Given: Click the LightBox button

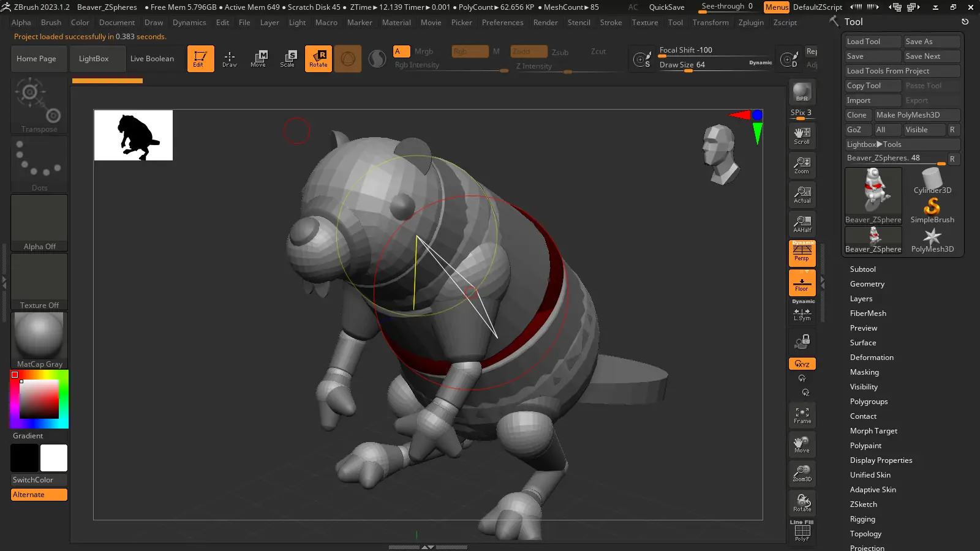Looking at the screenshot, I should point(94,59).
